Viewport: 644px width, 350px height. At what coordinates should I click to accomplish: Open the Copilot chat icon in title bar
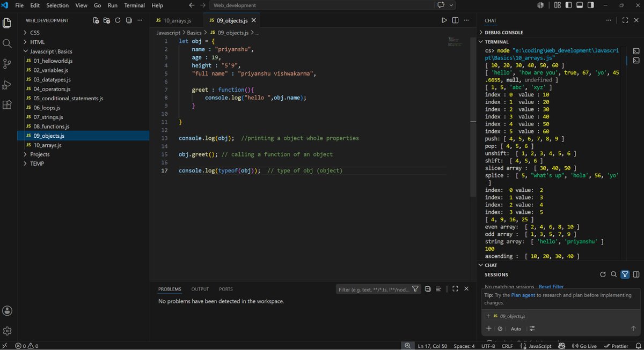click(442, 5)
